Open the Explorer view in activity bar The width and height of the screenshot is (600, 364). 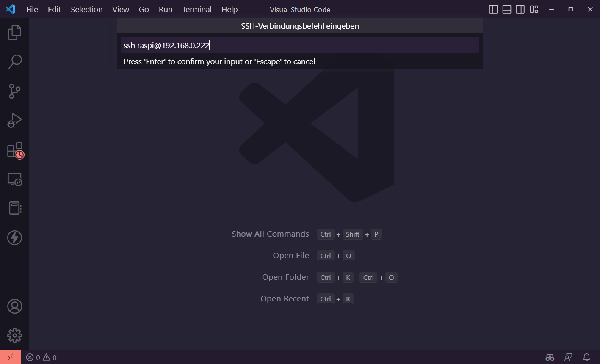click(14, 33)
